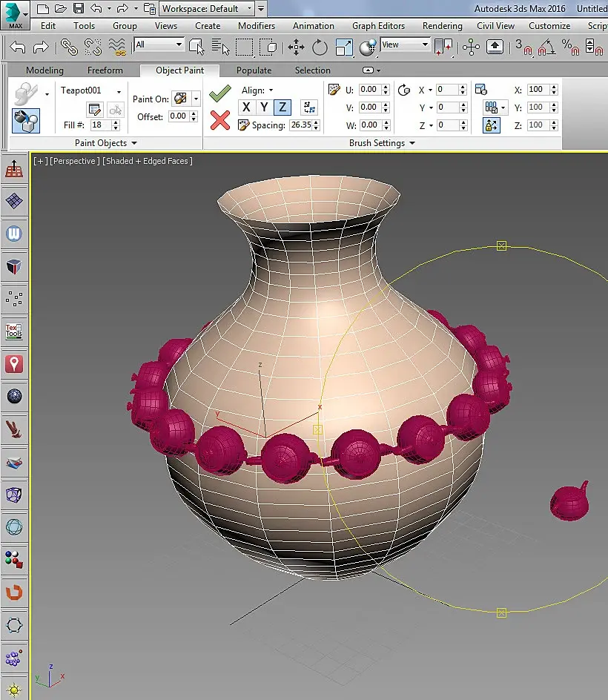608x700 pixels.
Task: Select the Rotate tool in main toolbar
Action: [320, 47]
